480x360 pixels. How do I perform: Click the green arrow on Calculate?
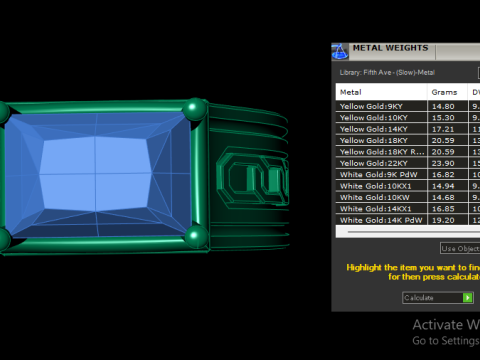click(468, 297)
